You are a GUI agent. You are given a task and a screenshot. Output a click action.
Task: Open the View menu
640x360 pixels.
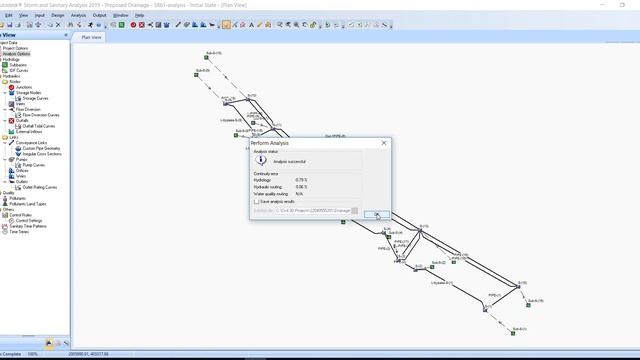(x=24, y=15)
